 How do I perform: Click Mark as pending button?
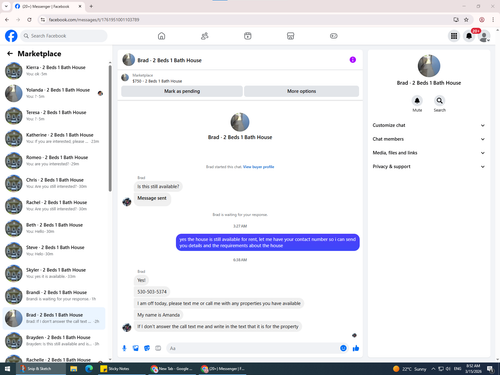182,91
